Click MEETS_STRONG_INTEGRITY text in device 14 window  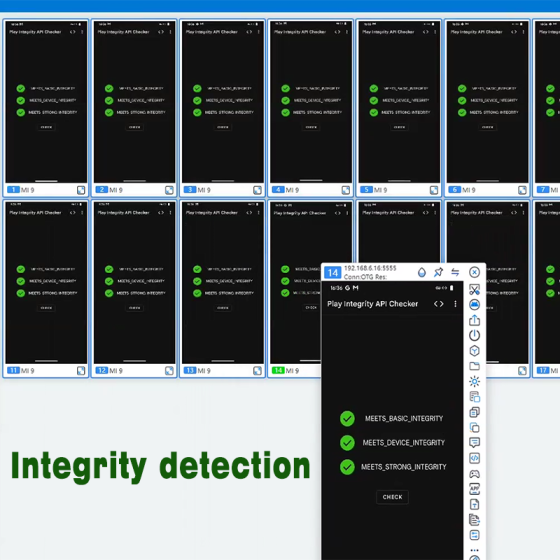point(404,467)
